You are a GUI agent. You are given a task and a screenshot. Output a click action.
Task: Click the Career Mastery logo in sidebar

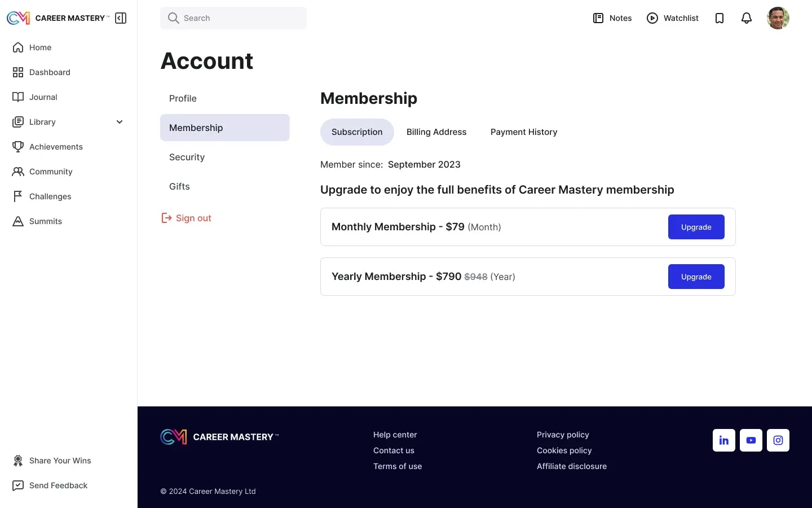point(58,18)
